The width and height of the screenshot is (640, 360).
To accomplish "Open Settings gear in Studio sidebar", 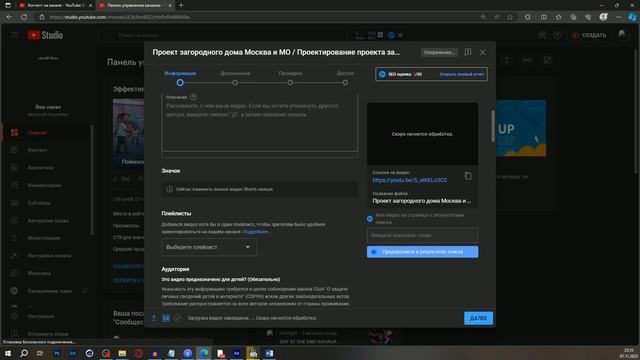I will (14, 316).
